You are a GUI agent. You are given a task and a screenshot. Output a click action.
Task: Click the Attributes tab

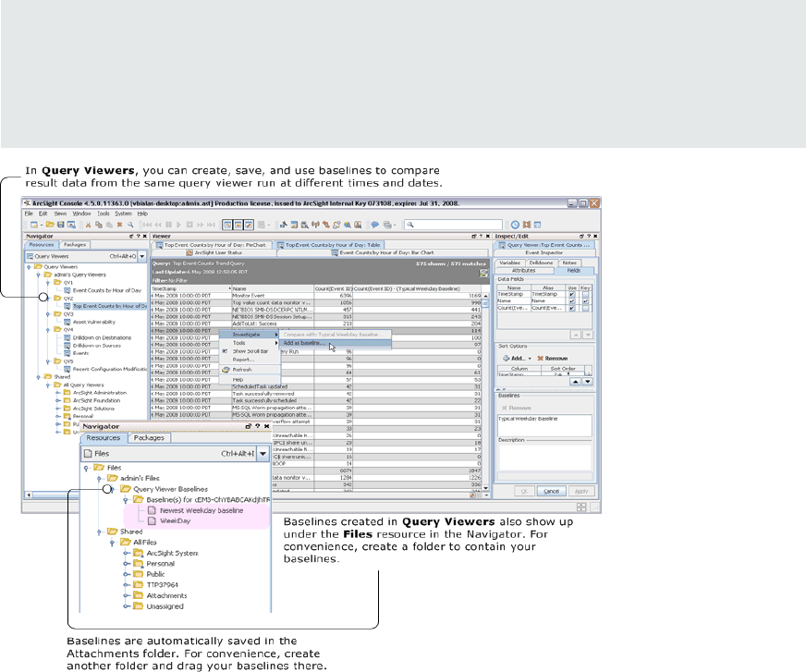point(524,271)
